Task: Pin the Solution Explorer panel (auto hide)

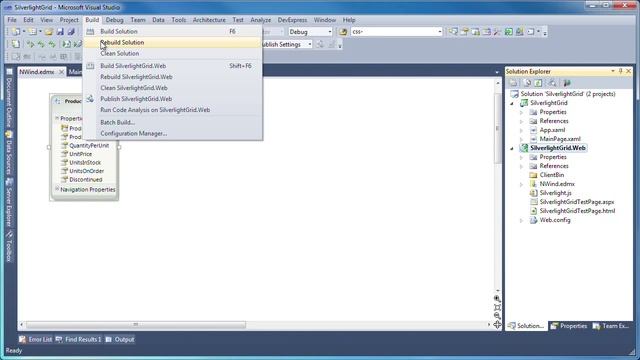Action: pos(620,71)
